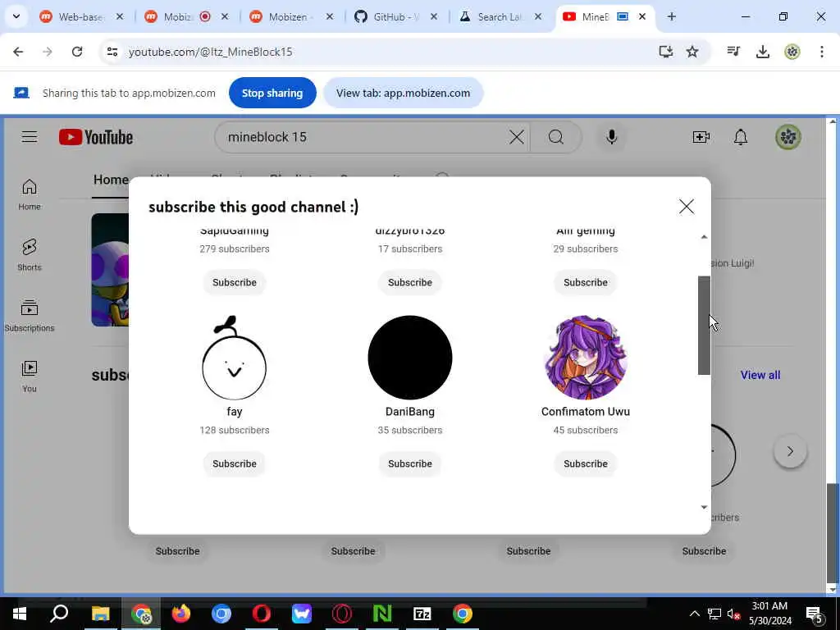Subscribe to the DaniBang channel

pos(410,463)
